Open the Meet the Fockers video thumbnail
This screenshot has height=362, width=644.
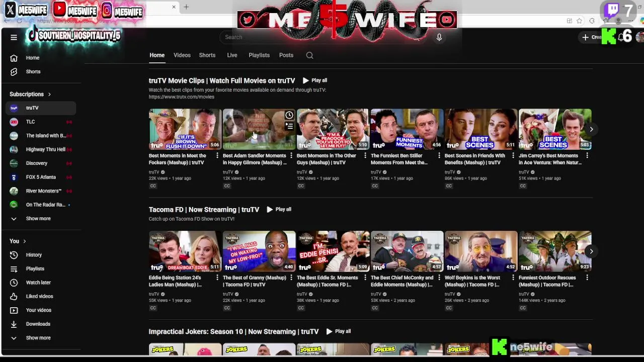[x=185, y=129]
